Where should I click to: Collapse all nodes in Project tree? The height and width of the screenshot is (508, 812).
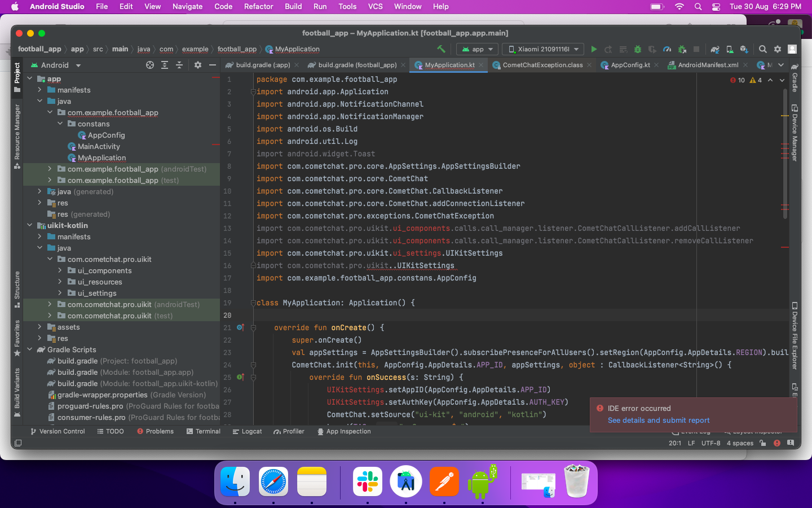[179, 65]
